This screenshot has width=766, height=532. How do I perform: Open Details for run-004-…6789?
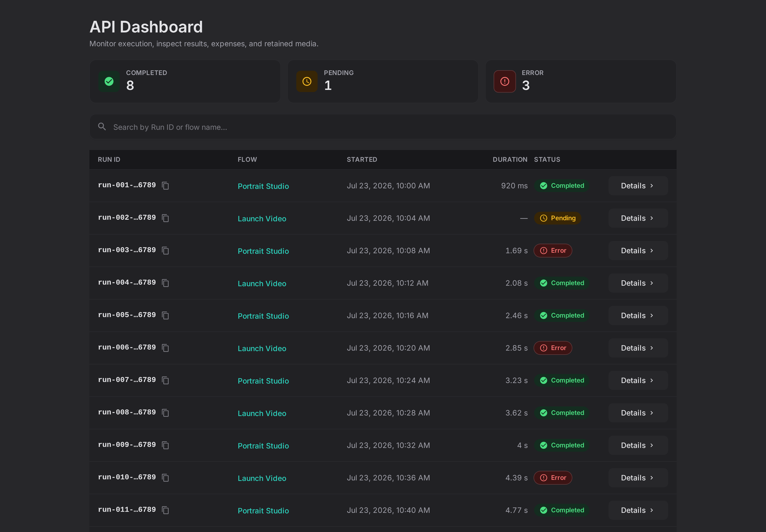(638, 283)
